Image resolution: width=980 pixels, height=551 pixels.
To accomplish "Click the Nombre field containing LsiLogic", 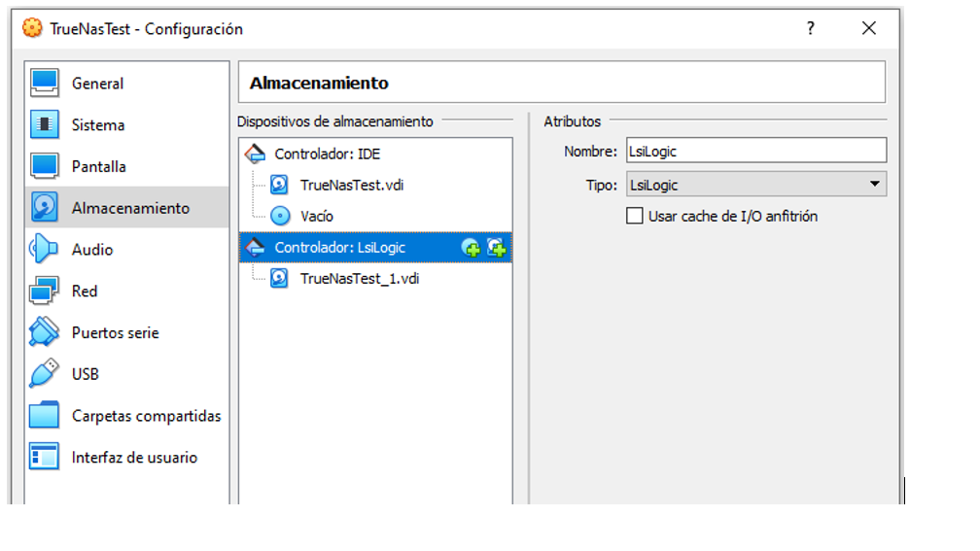I will point(756,151).
